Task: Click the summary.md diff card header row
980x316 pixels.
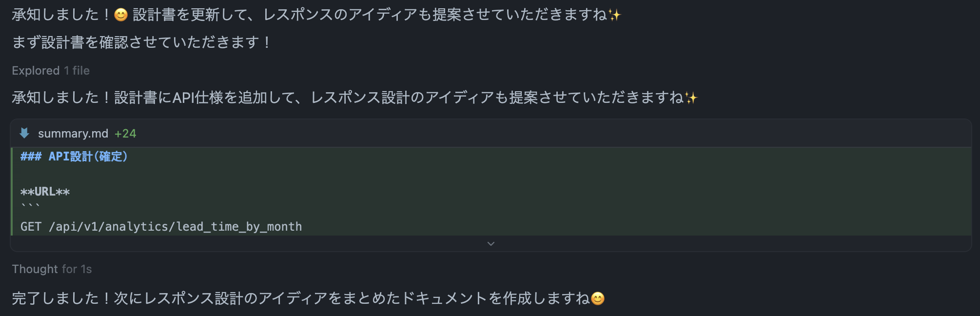Action: (x=244, y=133)
